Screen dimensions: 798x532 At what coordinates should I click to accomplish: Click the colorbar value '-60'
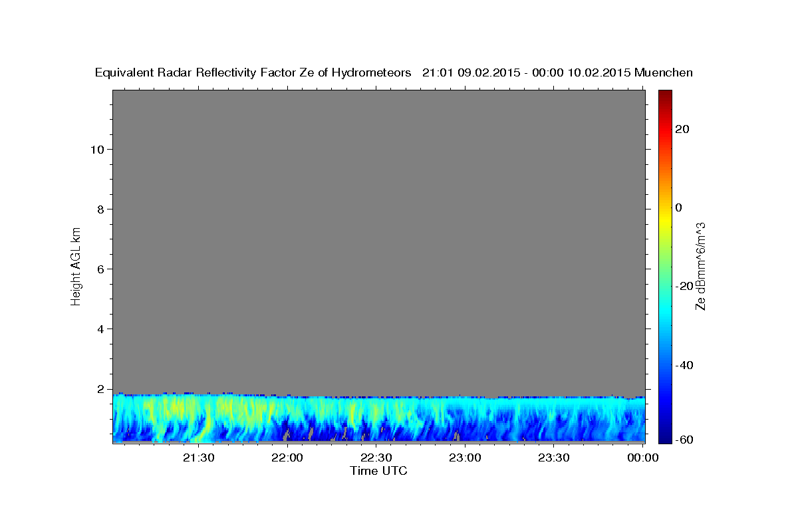click(x=683, y=440)
